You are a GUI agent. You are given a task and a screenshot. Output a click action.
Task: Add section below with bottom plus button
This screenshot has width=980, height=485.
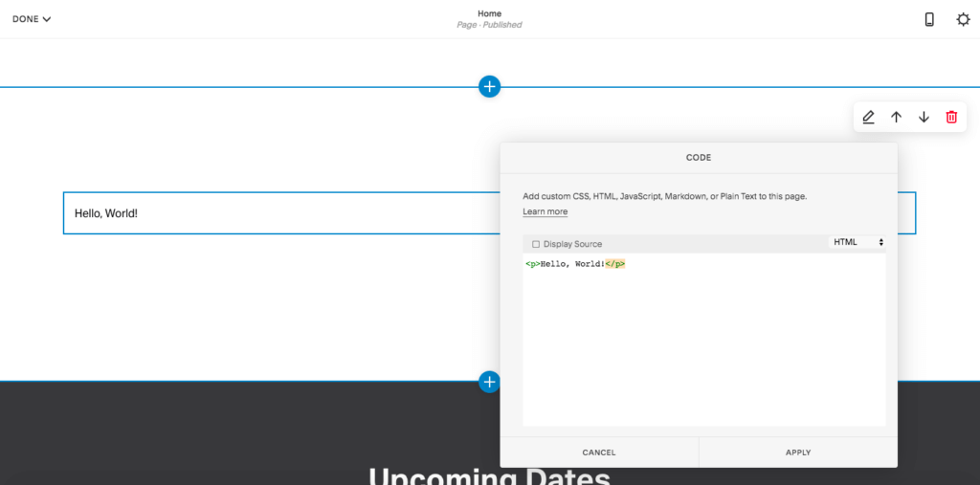[489, 382]
